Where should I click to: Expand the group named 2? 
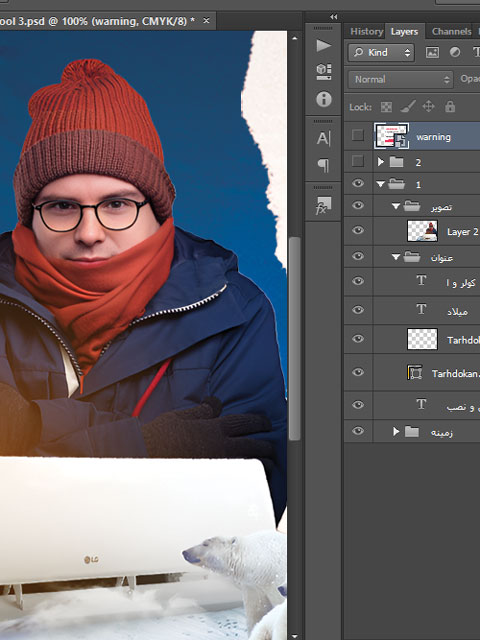[x=381, y=162]
